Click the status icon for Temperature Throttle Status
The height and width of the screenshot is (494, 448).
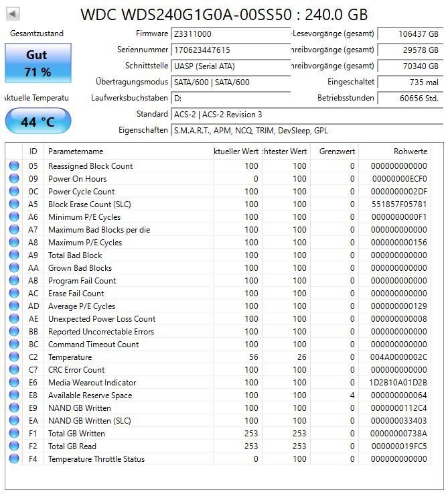(14, 458)
